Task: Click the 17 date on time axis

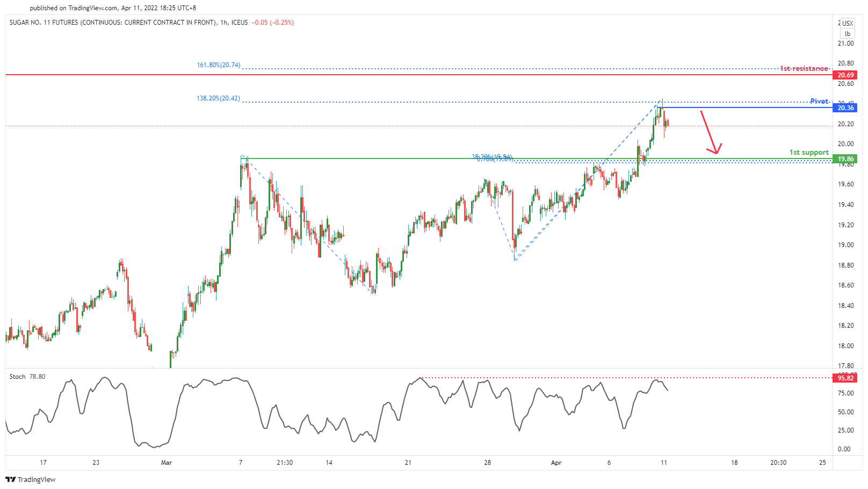Action: (x=44, y=462)
